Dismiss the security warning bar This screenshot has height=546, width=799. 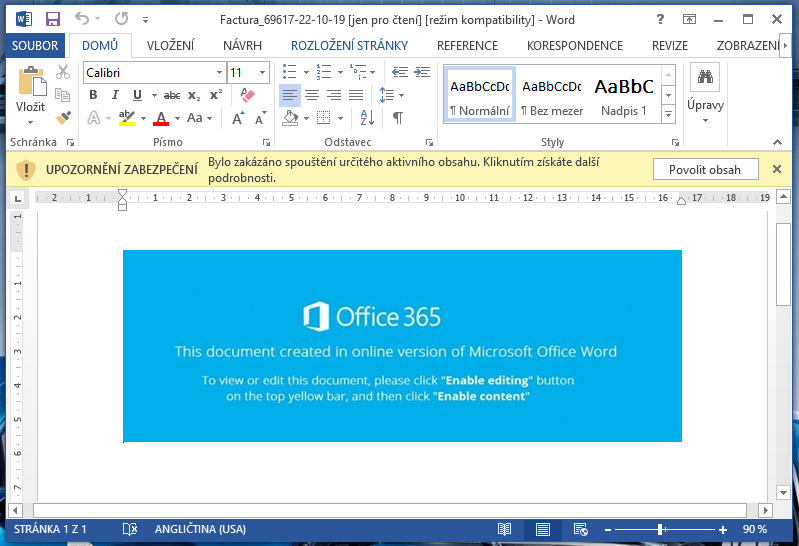[777, 169]
